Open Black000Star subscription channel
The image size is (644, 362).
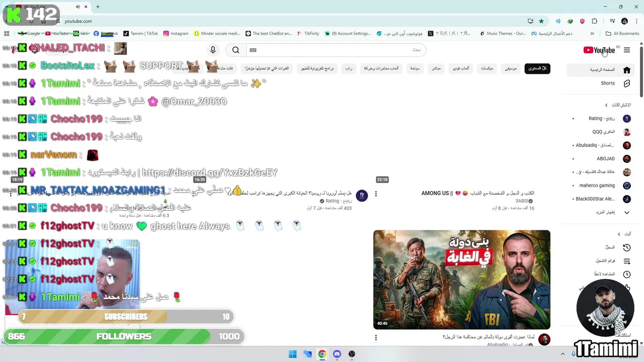point(602,199)
